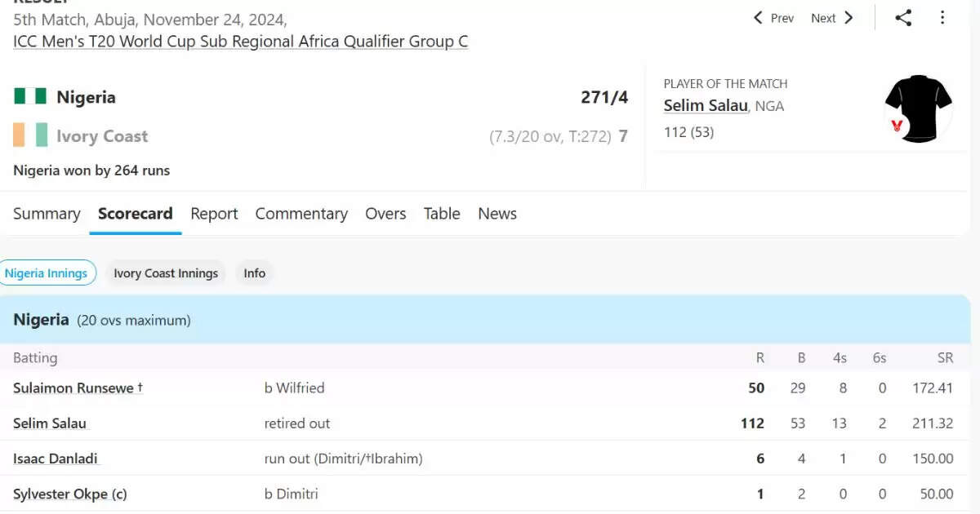The image size is (980, 514).
Task: Open the Commentary tab
Action: tap(301, 214)
